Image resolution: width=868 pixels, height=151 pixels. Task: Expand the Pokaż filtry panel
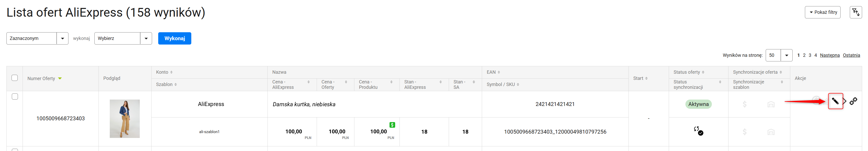[x=823, y=13]
